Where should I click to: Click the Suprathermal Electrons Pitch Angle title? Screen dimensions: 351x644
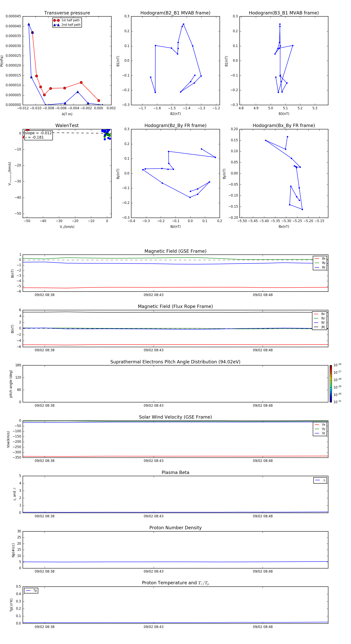pyautogui.click(x=175, y=362)
